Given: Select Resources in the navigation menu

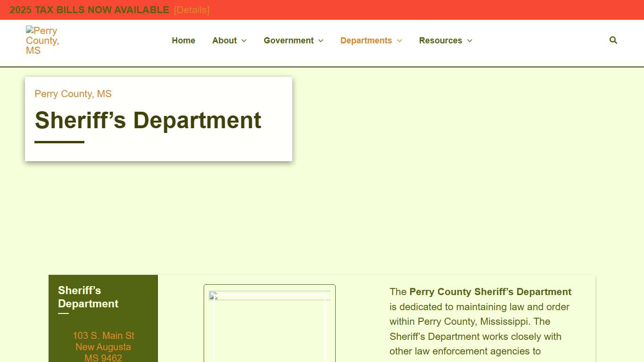Looking at the screenshot, I should (440, 41).
